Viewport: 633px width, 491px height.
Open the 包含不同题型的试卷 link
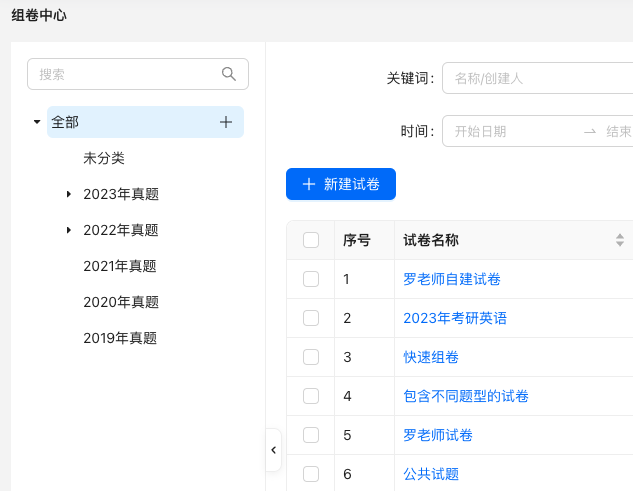466,396
